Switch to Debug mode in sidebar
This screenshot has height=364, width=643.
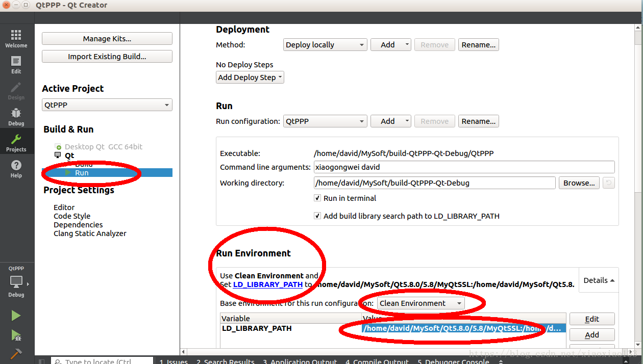pyautogui.click(x=16, y=116)
